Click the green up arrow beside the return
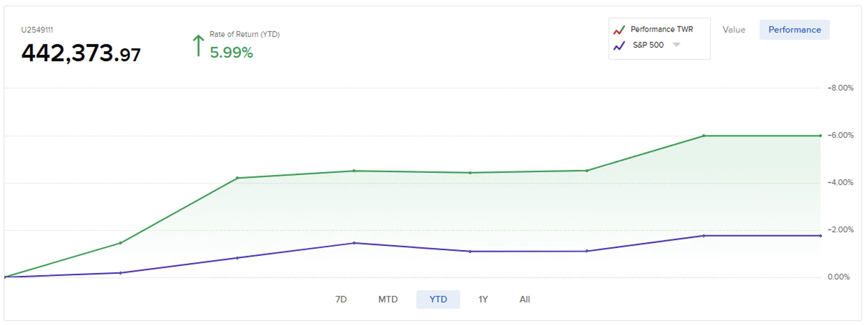The image size is (868, 325). click(x=198, y=45)
